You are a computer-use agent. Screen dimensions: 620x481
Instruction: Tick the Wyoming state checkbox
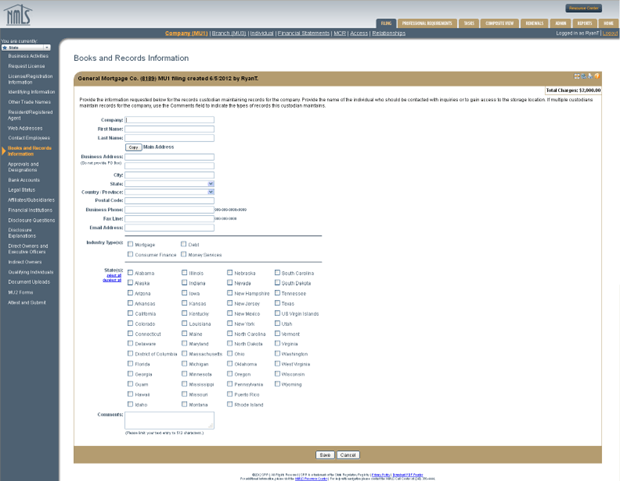click(x=277, y=384)
